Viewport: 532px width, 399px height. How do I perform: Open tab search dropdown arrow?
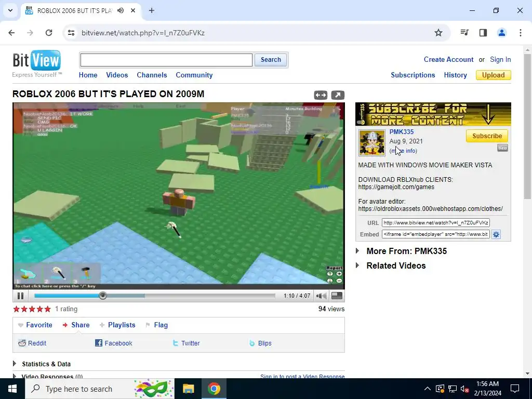(10, 10)
